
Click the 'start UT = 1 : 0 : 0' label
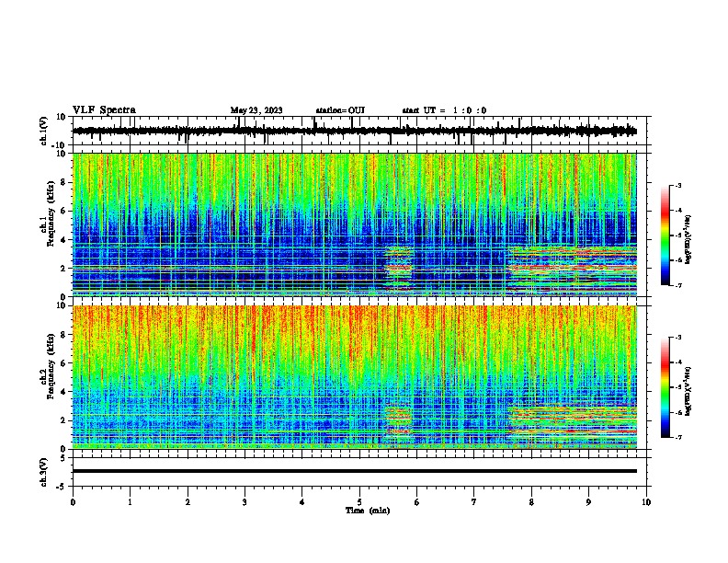pyautogui.click(x=444, y=110)
